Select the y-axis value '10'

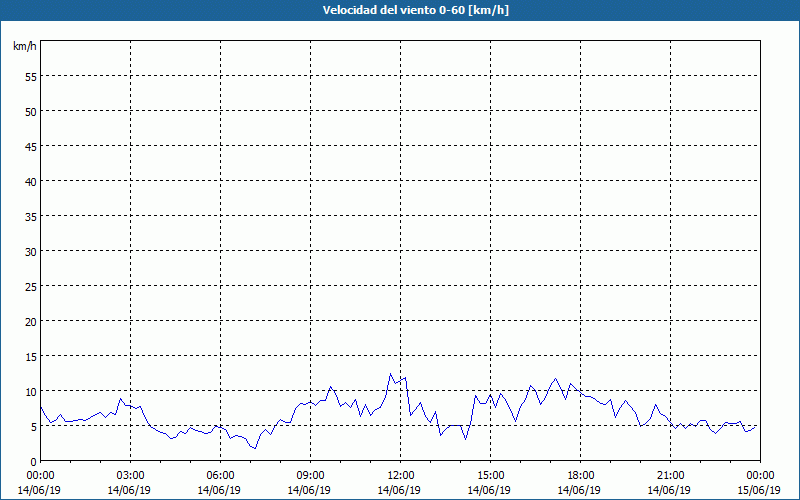coord(31,391)
